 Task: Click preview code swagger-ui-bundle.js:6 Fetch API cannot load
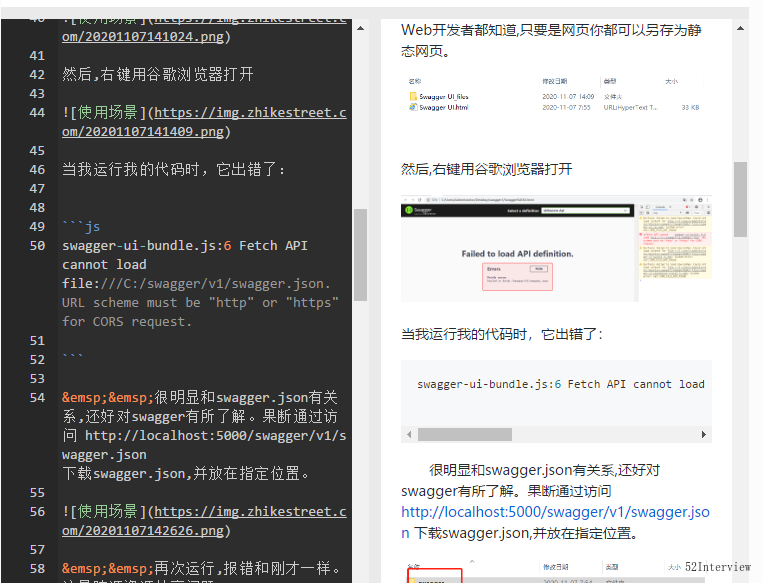point(561,384)
